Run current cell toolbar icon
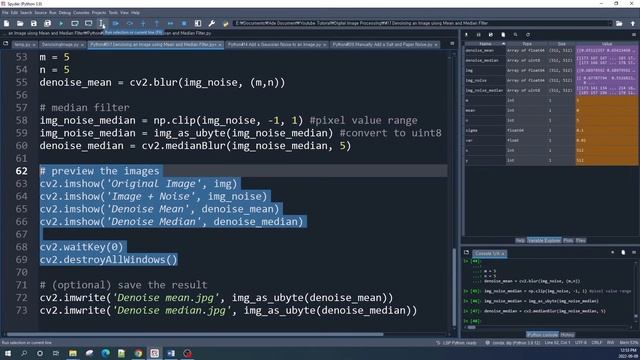Screen dimensions: 640x360 [x=75, y=24]
